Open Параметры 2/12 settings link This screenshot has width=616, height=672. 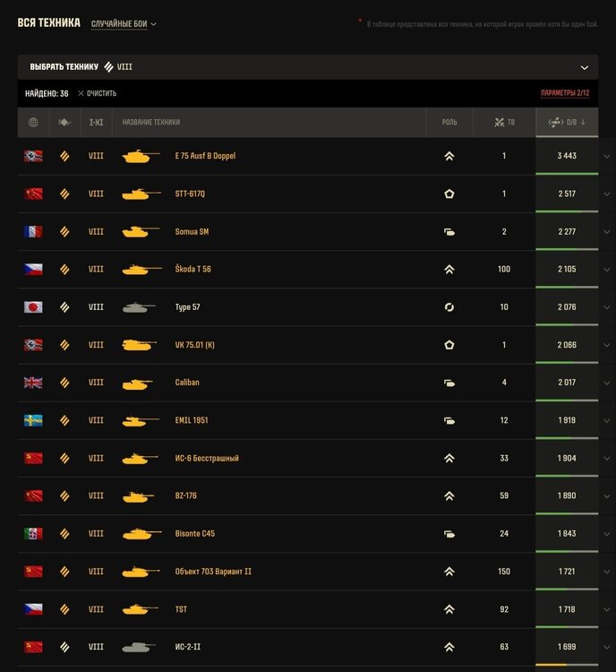pos(565,93)
